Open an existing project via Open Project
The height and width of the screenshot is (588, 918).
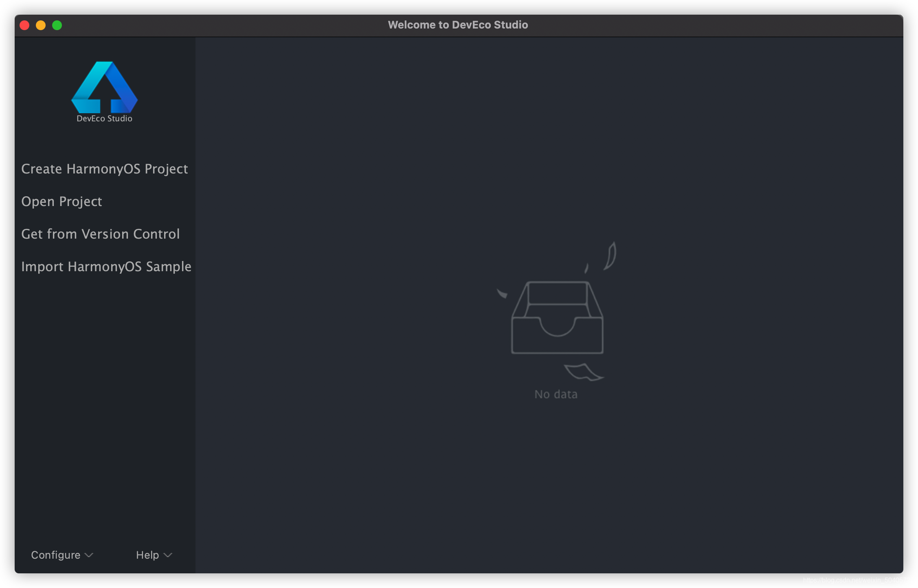coord(61,202)
